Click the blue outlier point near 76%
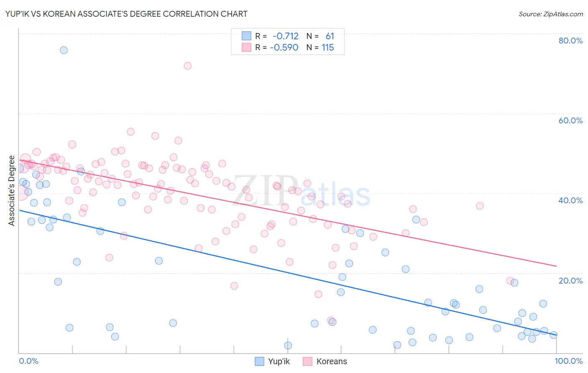This screenshot has width=588, height=373. [x=64, y=50]
